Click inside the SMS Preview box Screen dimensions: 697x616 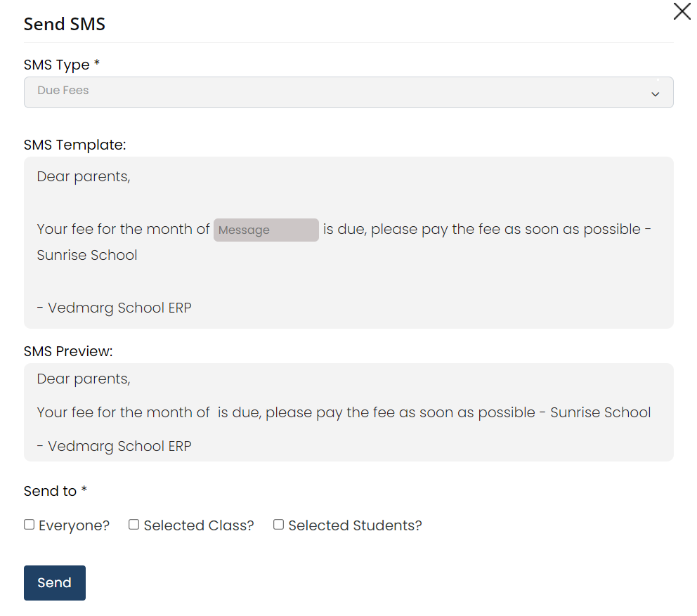[x=348, y=412]
